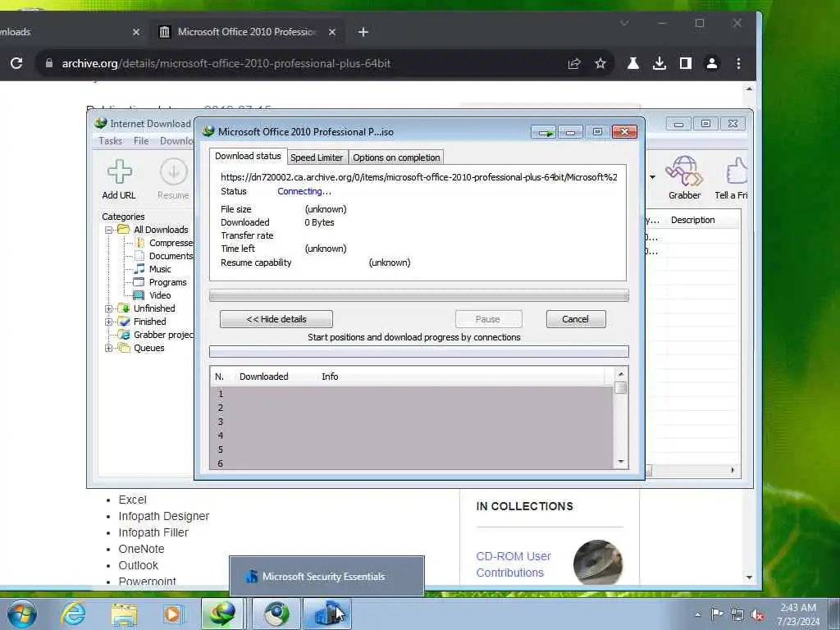Open Chrome three-dot menu
This screenshot has height=630, width=840.
coord(738,63)
